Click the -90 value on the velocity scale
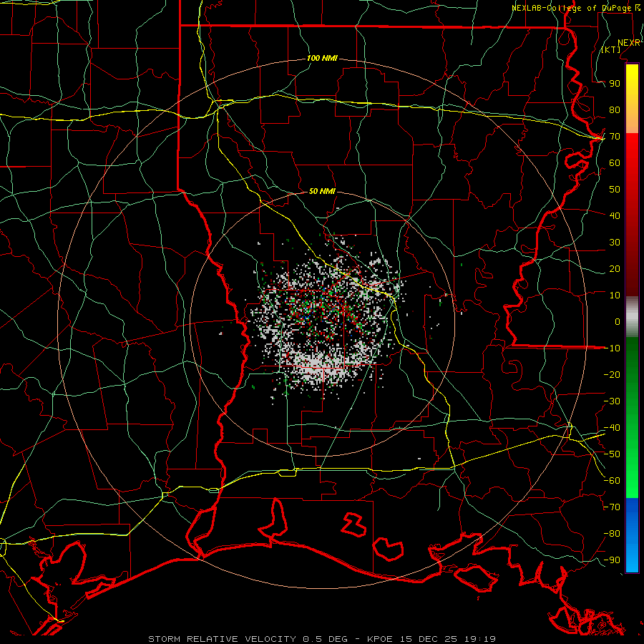 (612, 560)
